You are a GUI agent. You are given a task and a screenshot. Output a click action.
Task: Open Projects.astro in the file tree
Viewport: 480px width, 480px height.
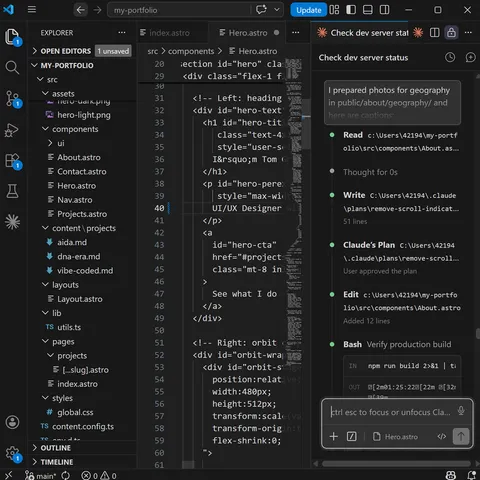click(x=83, y=214)
